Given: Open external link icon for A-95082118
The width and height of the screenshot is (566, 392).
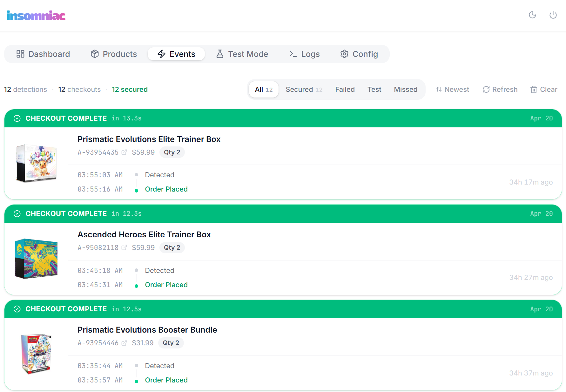Looking at the screenshot, I should pos(124,247).
